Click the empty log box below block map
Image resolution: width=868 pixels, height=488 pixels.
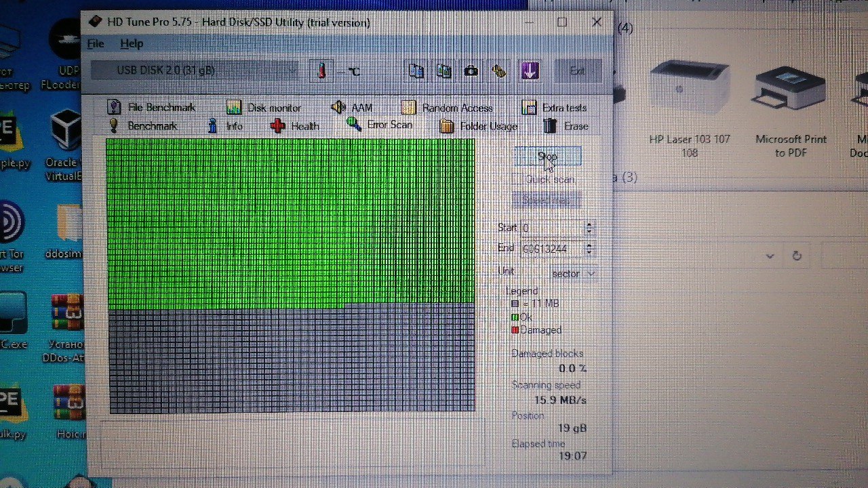coord(293,444)
